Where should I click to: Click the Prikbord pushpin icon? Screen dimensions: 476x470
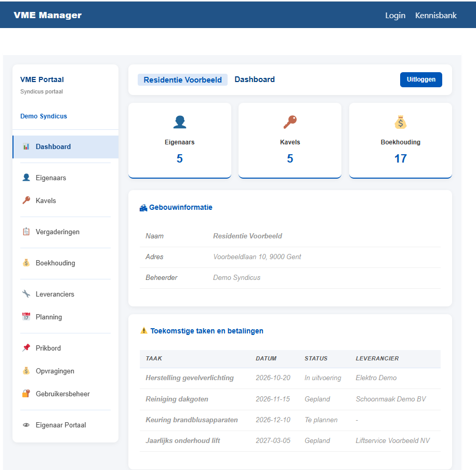tap(26, 348)
